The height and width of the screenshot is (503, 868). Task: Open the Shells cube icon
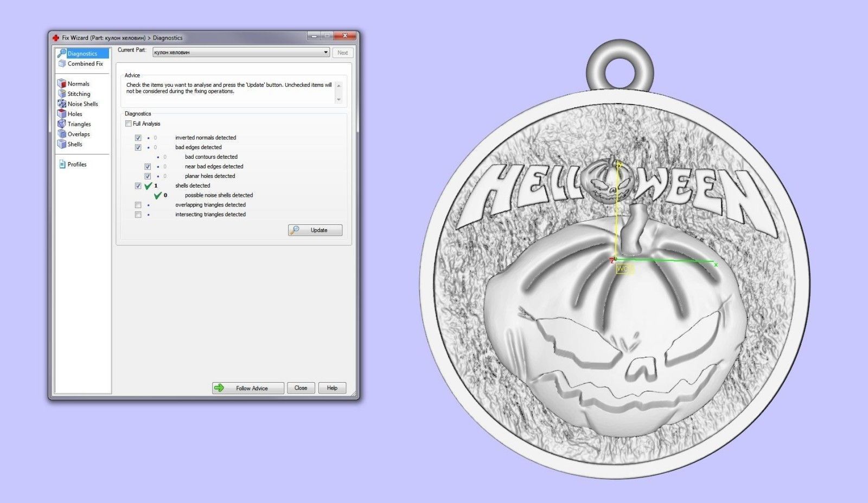(62, 144)
